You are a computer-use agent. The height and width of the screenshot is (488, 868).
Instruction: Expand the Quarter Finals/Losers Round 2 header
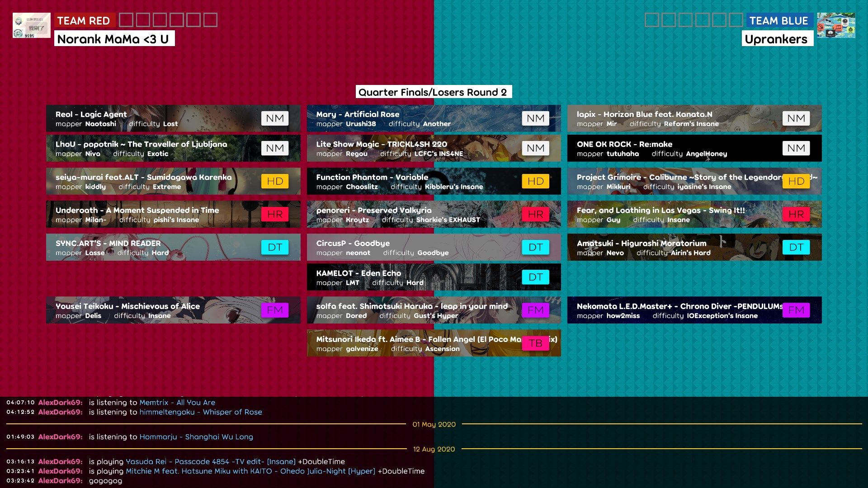click(x=434, y=92)
